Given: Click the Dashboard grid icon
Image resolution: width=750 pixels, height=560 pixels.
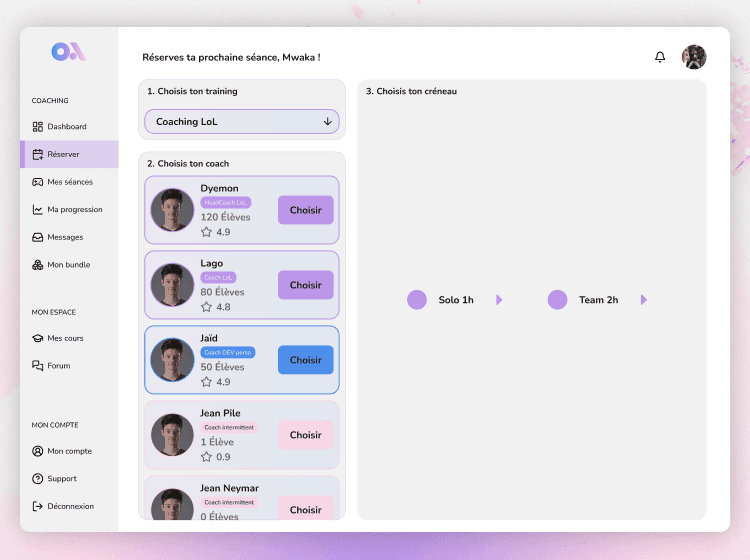Looking at the screenshot, I should 38,127.
